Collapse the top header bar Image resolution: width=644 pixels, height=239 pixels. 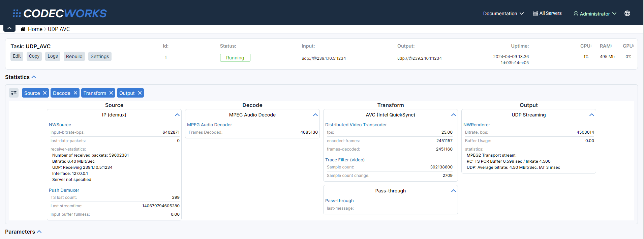9,28
